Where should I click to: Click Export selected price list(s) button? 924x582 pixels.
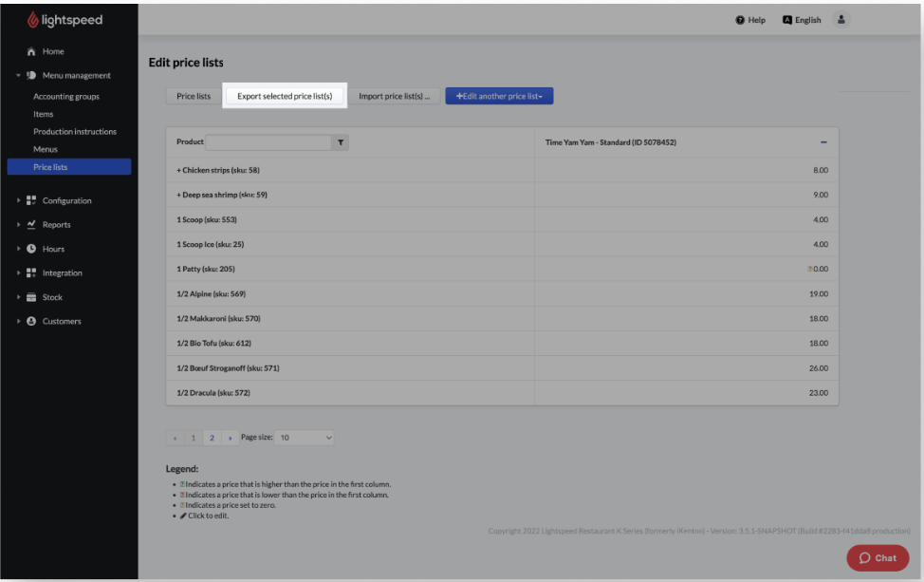285,96
